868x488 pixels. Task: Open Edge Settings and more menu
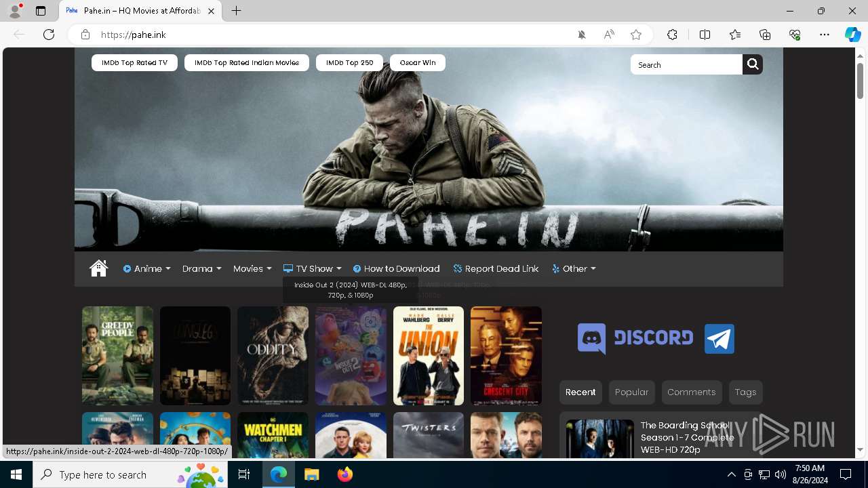click(825, 35)
